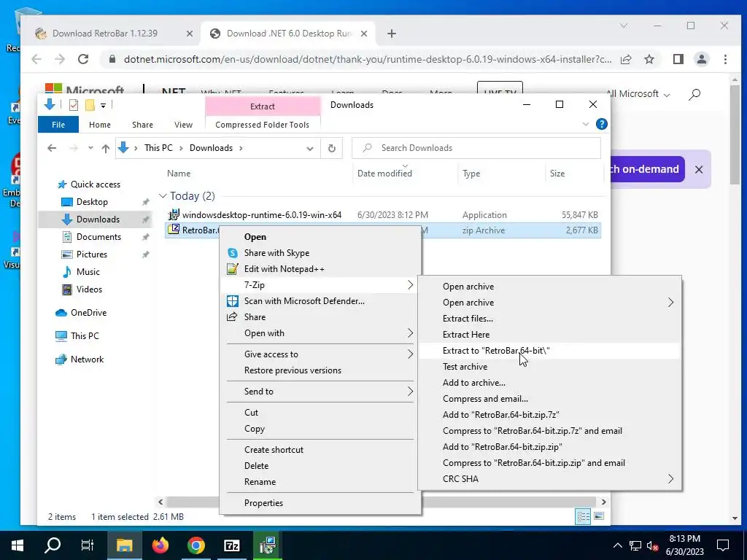Open recent locations dropdown in Explorer
This screenshot has height=560, width=747.
click(90, 148)
